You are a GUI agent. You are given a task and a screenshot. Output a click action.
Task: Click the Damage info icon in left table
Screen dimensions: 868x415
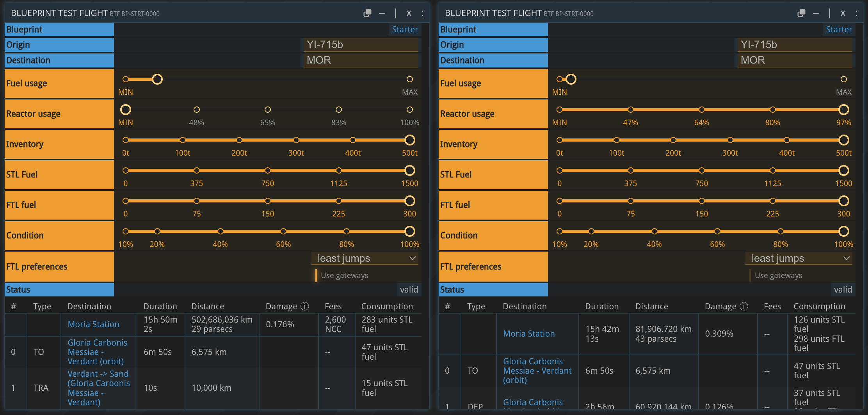[x=305, y=306]
